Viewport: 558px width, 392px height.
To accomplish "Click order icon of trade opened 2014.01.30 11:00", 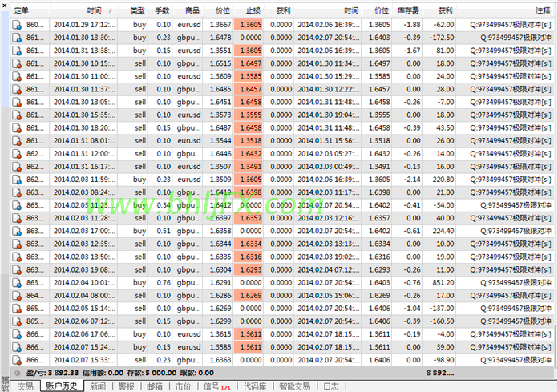I will [17, 76].
